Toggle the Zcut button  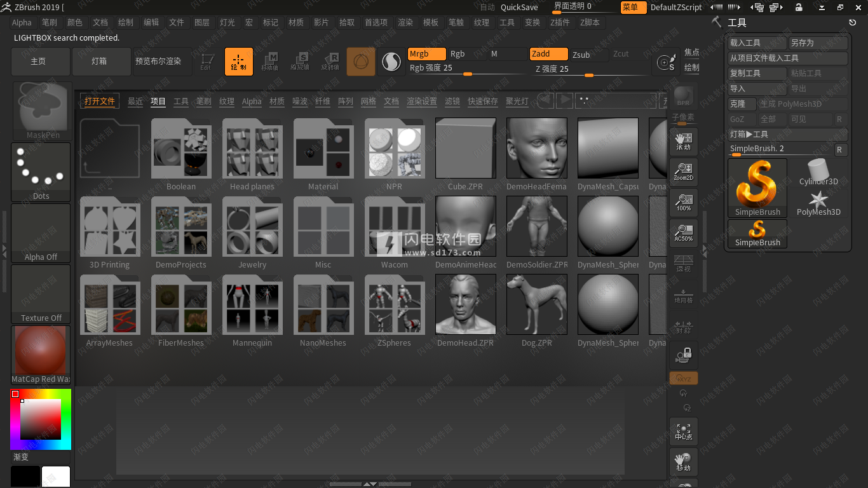629,54
